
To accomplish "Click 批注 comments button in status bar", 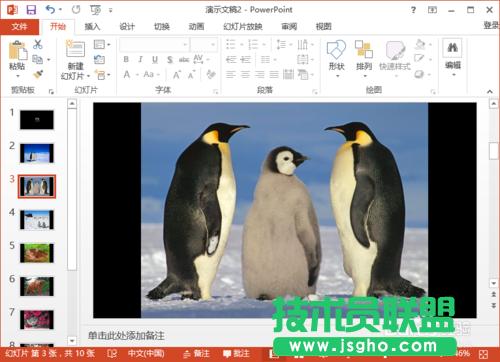I will tap(236, 354).
